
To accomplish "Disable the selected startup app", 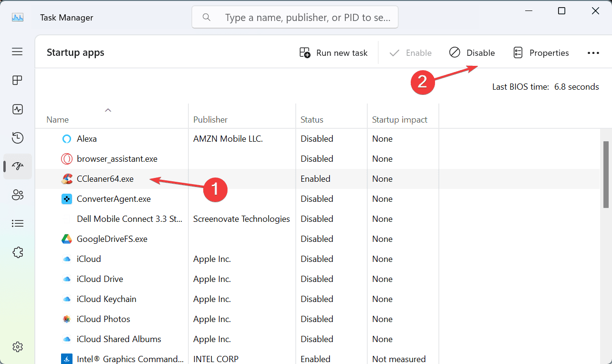I will 472,53.
